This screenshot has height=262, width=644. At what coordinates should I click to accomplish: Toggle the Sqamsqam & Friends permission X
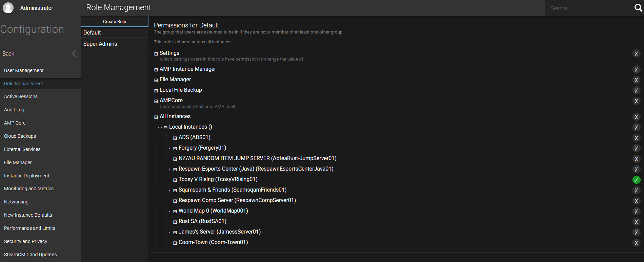point(636,191)
